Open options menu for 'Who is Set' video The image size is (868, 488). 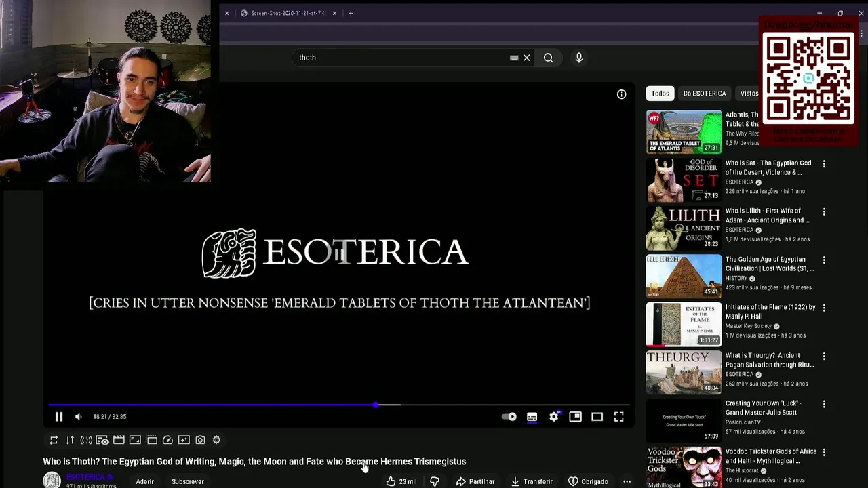[x=824, y=164]
